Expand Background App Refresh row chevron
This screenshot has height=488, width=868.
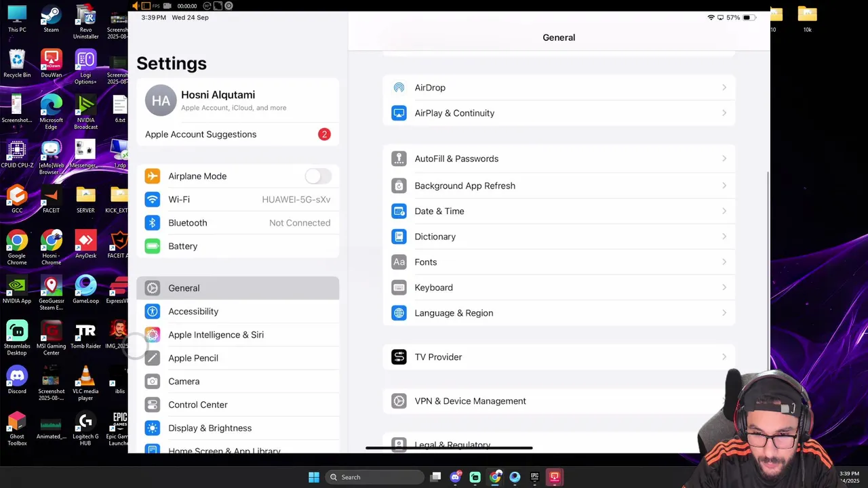click(724, 186)
